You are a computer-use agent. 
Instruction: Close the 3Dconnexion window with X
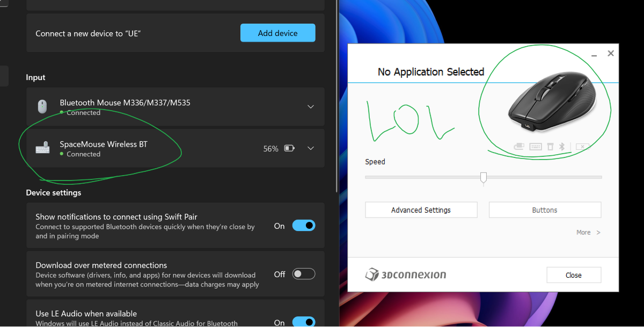click(611, 53)
